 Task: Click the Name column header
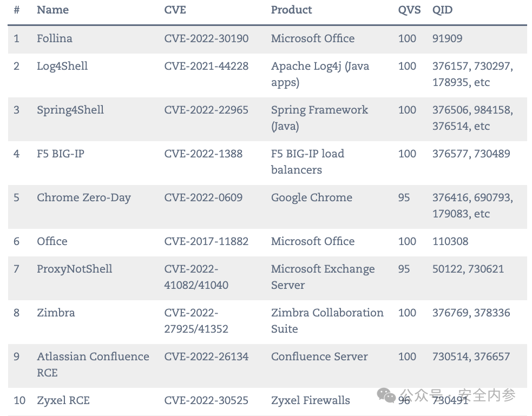pyautogui.click(x=52, y=10)
